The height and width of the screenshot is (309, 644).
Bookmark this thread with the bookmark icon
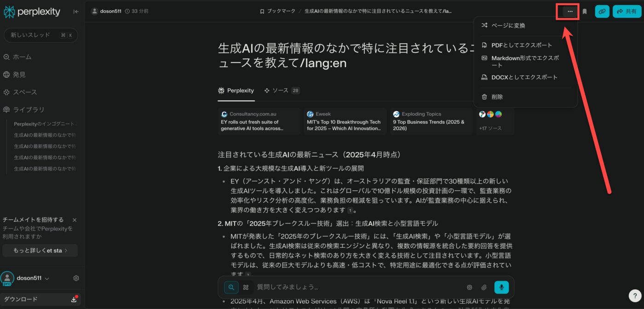coord(585,11)
